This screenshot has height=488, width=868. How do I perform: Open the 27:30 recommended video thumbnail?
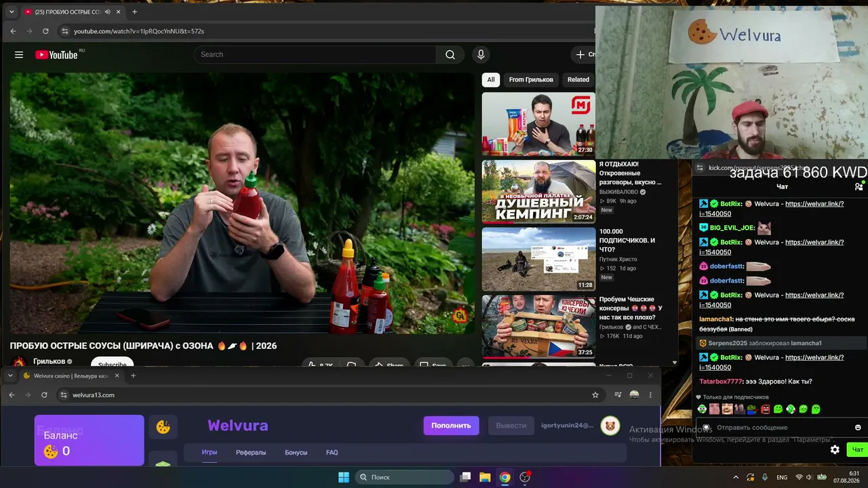point(538,124)
